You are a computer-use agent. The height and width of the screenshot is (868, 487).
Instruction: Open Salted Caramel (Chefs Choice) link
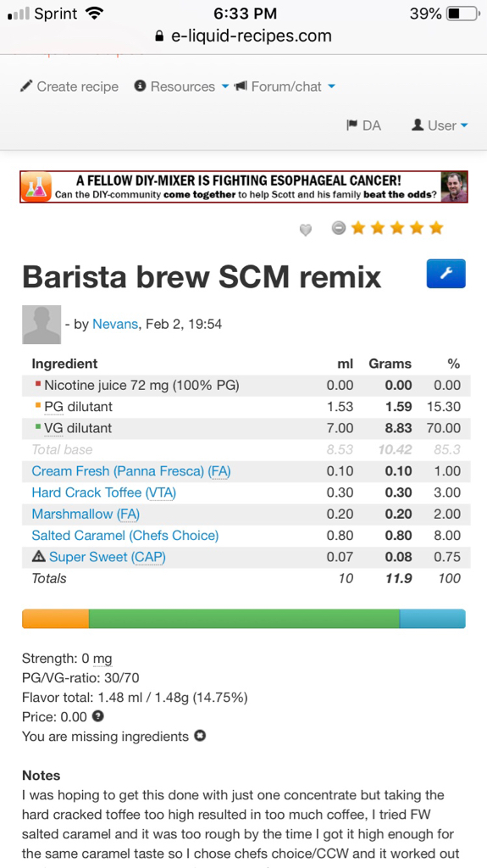click(x=125, y=536)
